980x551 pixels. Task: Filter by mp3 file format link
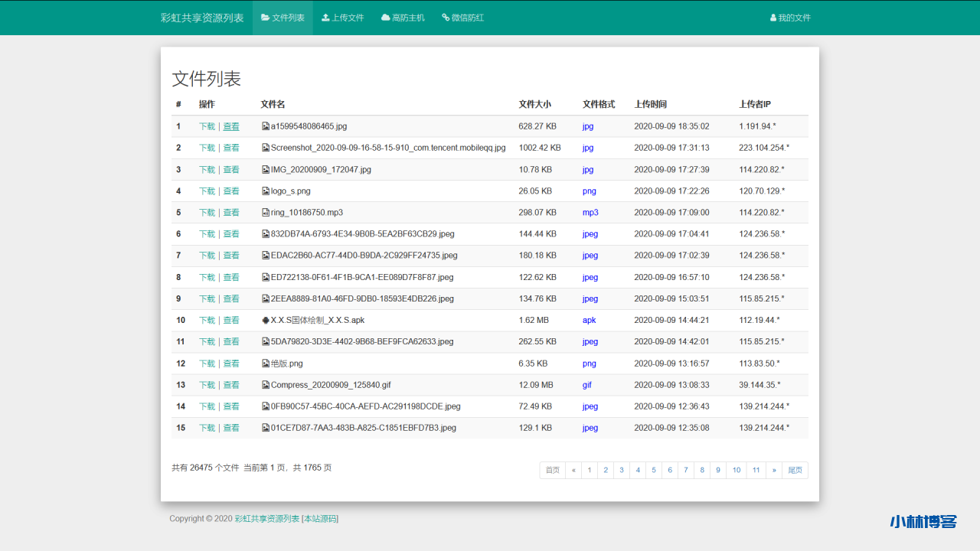(590, 213)
